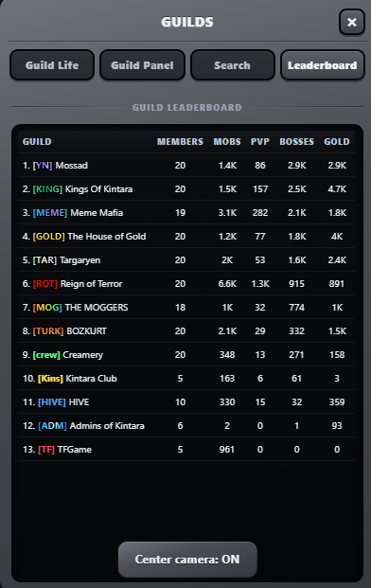Open the Guild Panel tab

coord(142,65)
